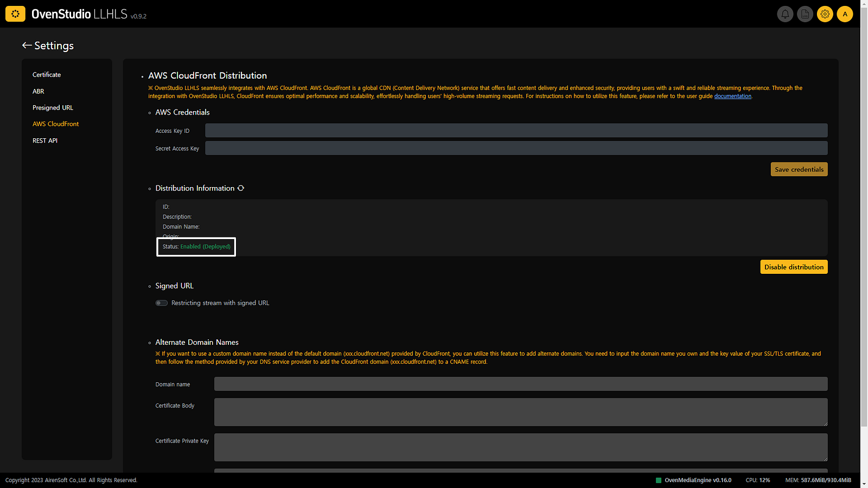Switch to Presigned URL settings
This screenshot has width=868, height=488.
tap(53, 108)
